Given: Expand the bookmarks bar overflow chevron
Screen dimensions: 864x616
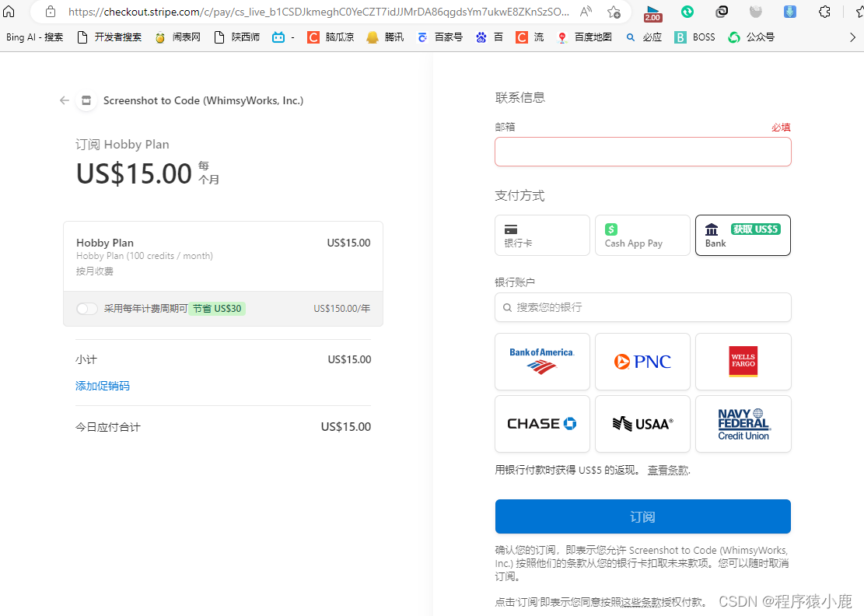Looking at the screenshot, I should 852,37.
